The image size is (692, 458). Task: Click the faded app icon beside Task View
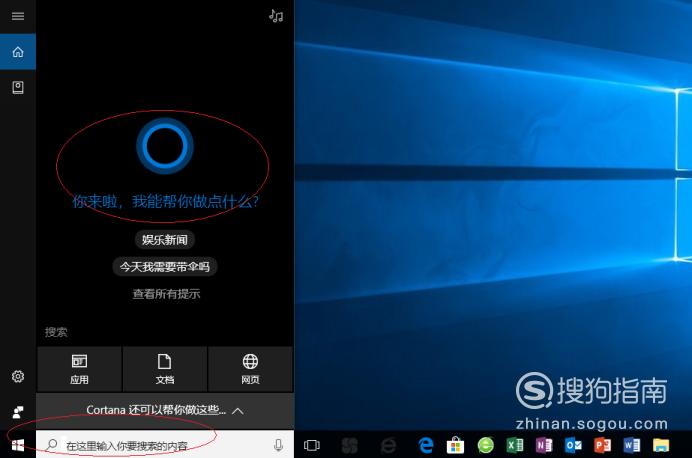(350, 445)
